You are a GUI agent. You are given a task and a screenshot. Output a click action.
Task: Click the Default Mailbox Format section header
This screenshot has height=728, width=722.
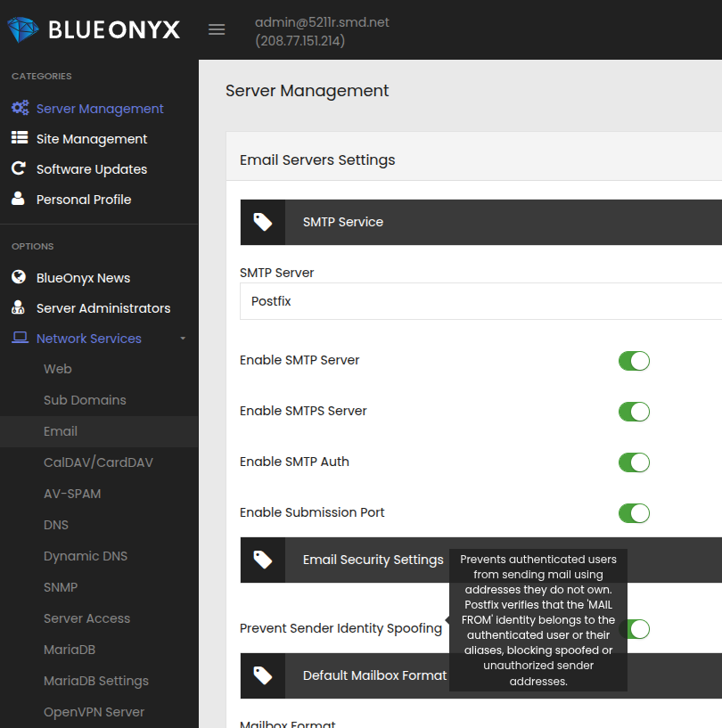point(374,675)
